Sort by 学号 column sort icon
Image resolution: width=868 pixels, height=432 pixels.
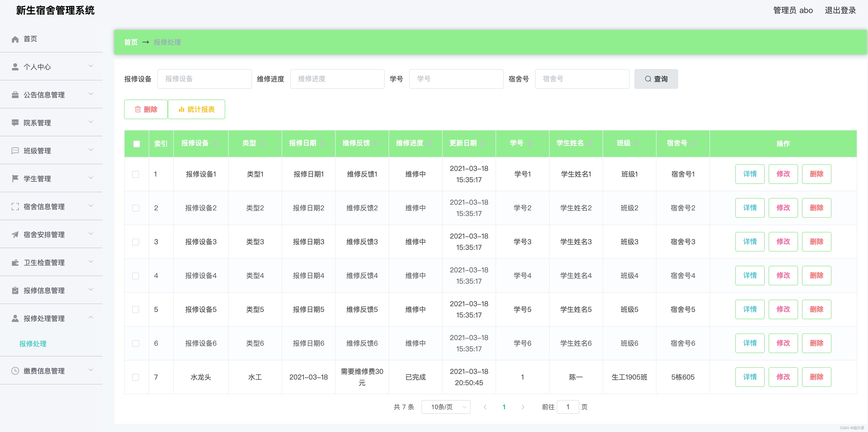click(529, 143)
